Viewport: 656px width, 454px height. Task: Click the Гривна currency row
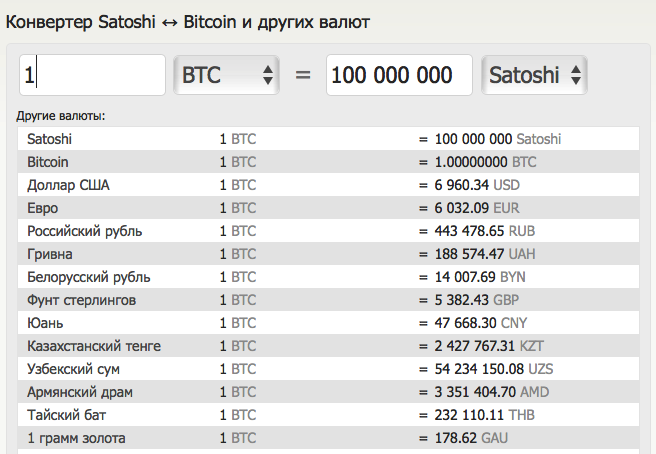pyautogui.click(x=328, y=254)
